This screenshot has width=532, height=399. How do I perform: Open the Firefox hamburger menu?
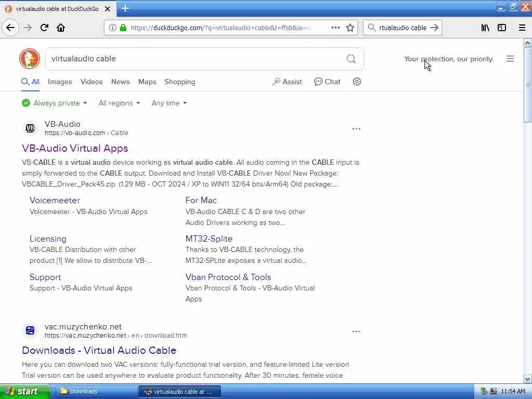click(522, 28)
